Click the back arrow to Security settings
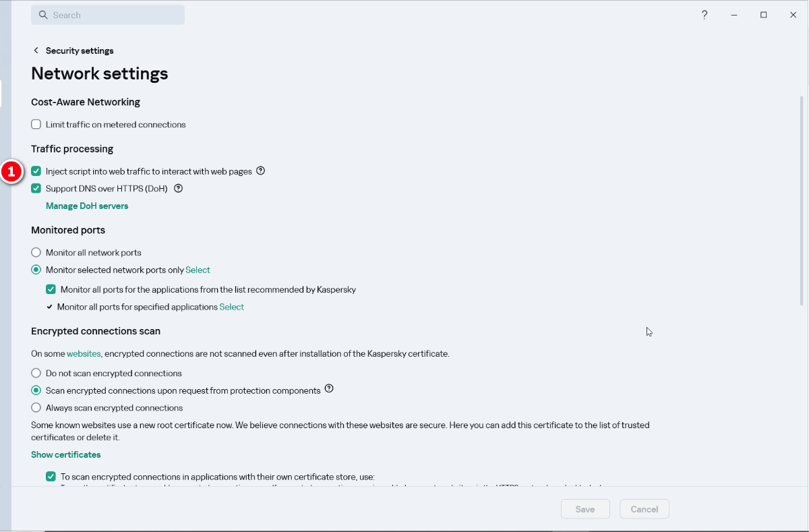Screen dimensions: 809x532 point(36,51)
